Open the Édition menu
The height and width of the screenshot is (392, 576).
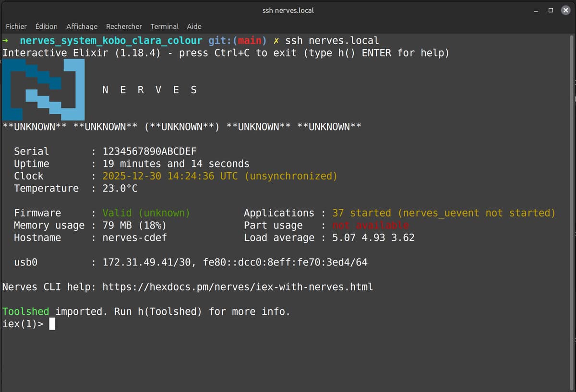coord(47,26)
